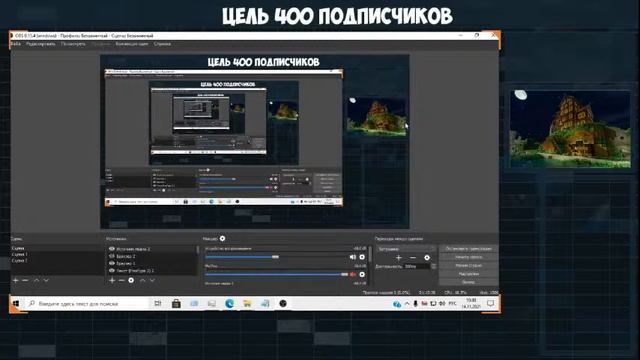Screen dimensions: 640x360
Task: Click transition duration stepper arrows
Action: coord(433,266)
